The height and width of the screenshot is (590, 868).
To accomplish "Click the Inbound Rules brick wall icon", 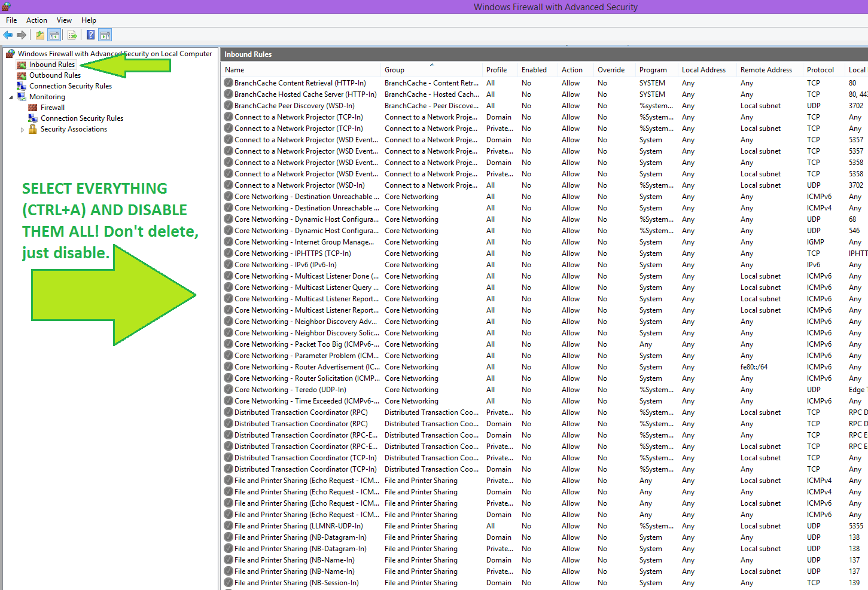I will click(22, 65).
